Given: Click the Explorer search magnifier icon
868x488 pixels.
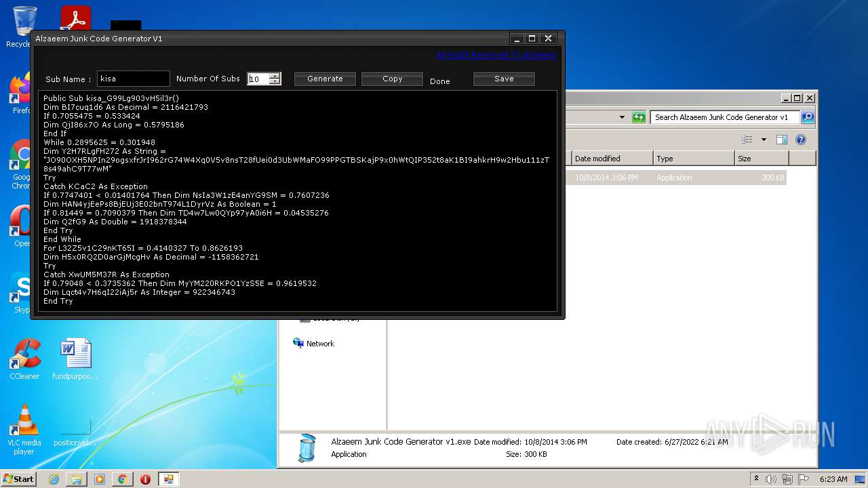Looking at the screenshot, I should tap(807, 117).
